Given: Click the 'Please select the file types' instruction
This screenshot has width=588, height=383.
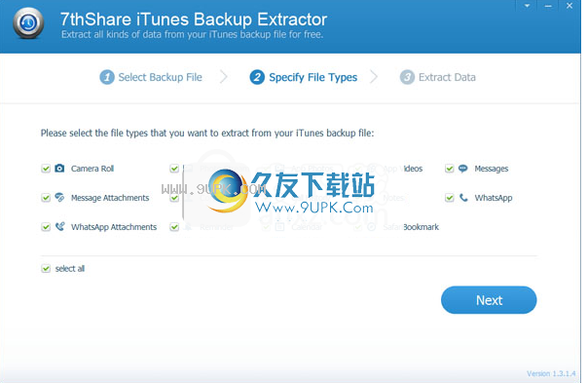Looking at the screenshot, I should click(207, 133).
